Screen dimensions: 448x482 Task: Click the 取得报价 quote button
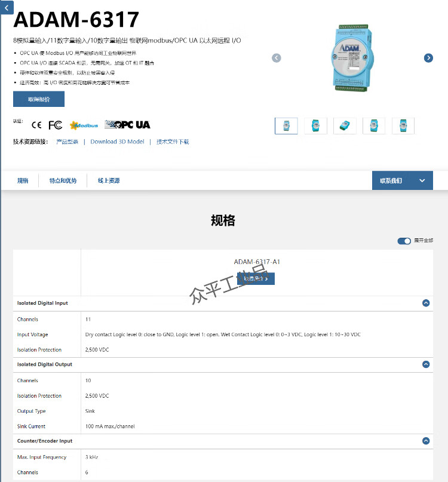tap(39, 99)
